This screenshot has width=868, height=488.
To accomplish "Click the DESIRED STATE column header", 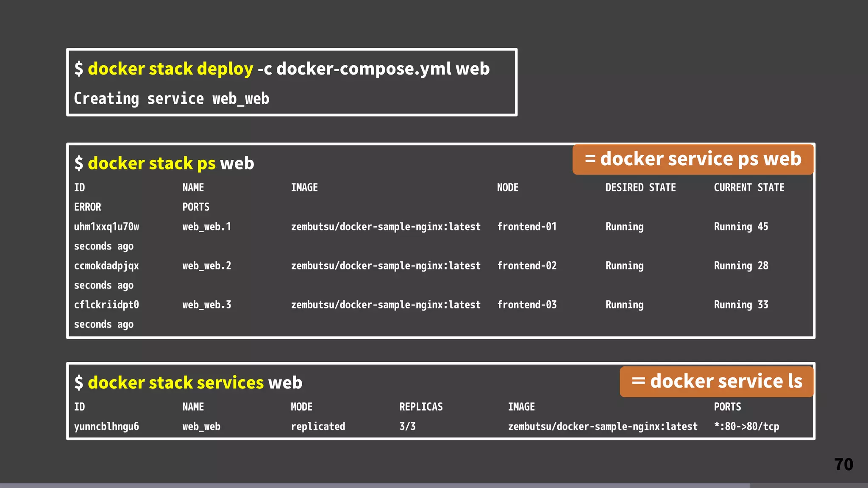I will click(640, 188).
